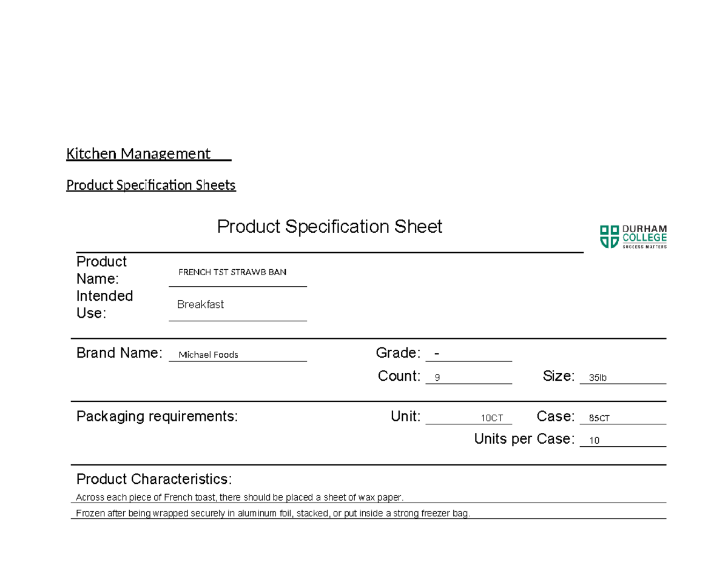The image size is (728, 562).
Task: Click the Unit field value '10CT'
Action: tap(492, 418)
